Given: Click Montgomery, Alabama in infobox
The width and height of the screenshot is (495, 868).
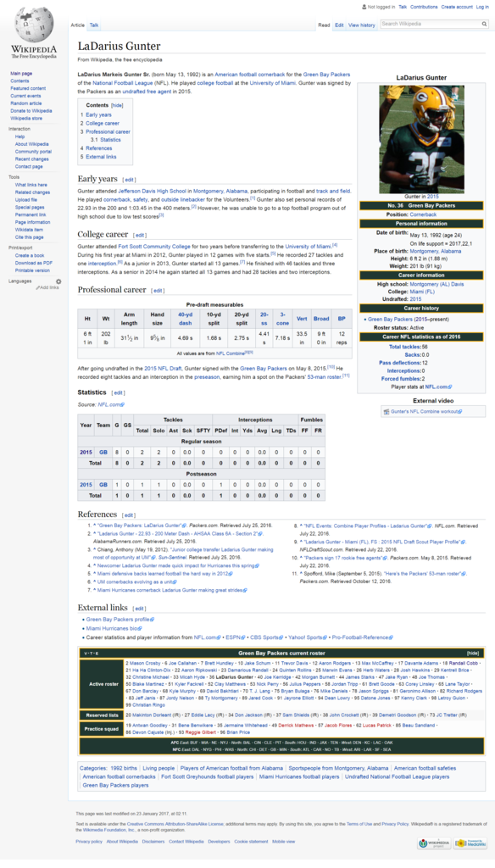Looking at the screenshot, I should tap(435, 251).
